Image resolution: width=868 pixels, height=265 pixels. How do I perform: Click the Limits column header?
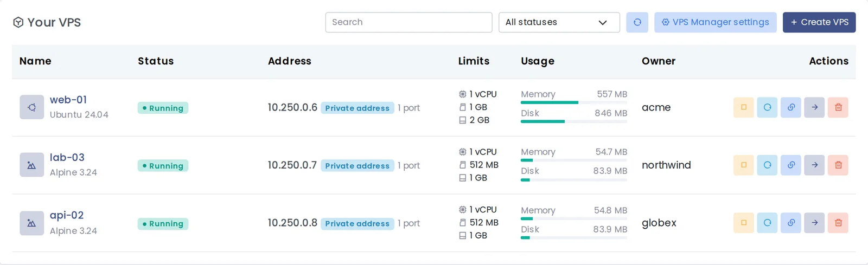[x=474, y=61]
